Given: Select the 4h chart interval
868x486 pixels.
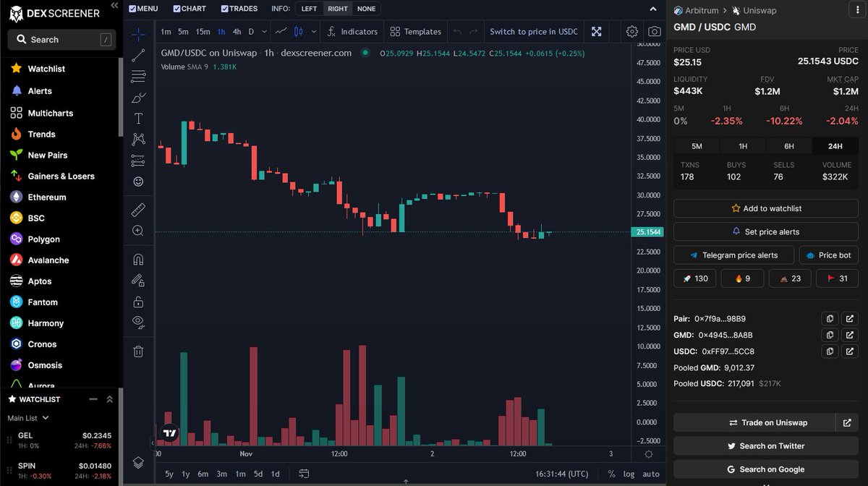Looking at the screenshot, I should (x=237, y=32).
